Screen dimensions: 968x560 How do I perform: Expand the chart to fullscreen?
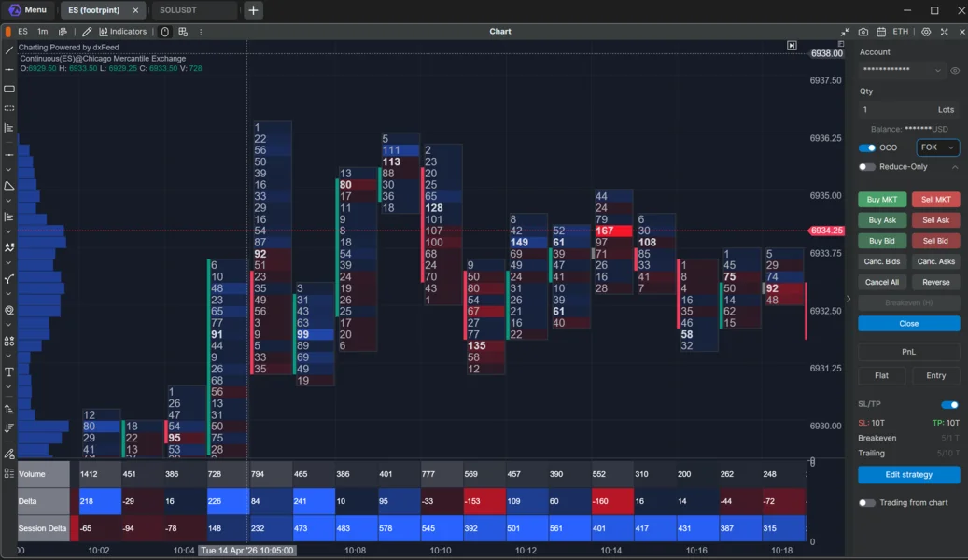click(x=944, y=32)
